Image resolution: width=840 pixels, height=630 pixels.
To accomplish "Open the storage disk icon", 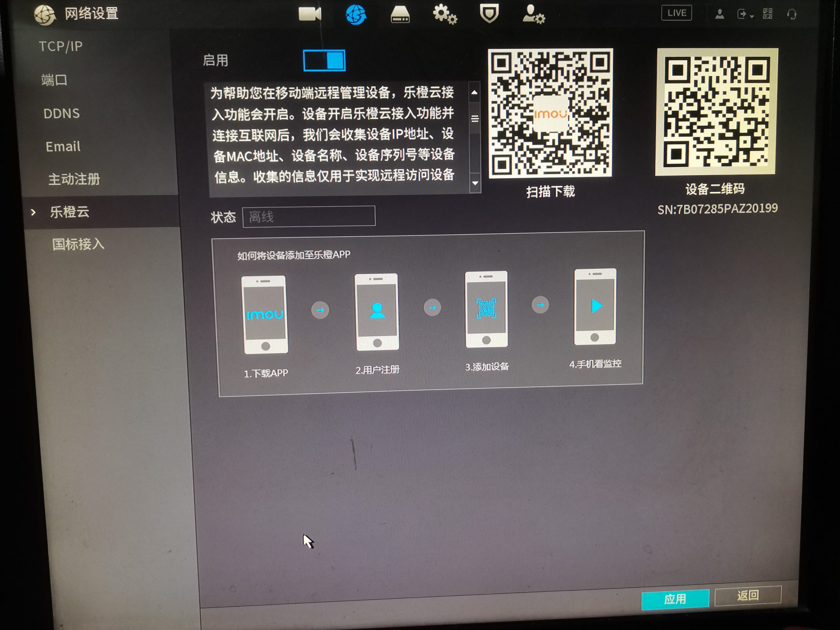I will click(x=400, y=15).
